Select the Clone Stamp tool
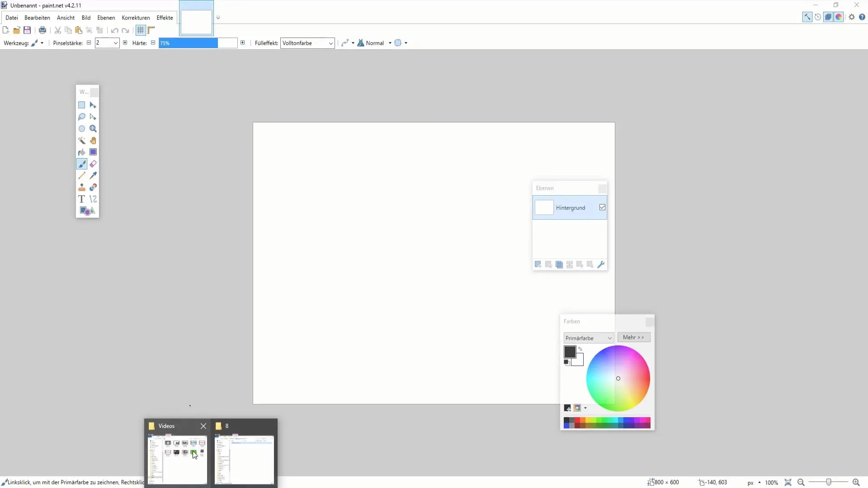 click(x=82, y=187)
